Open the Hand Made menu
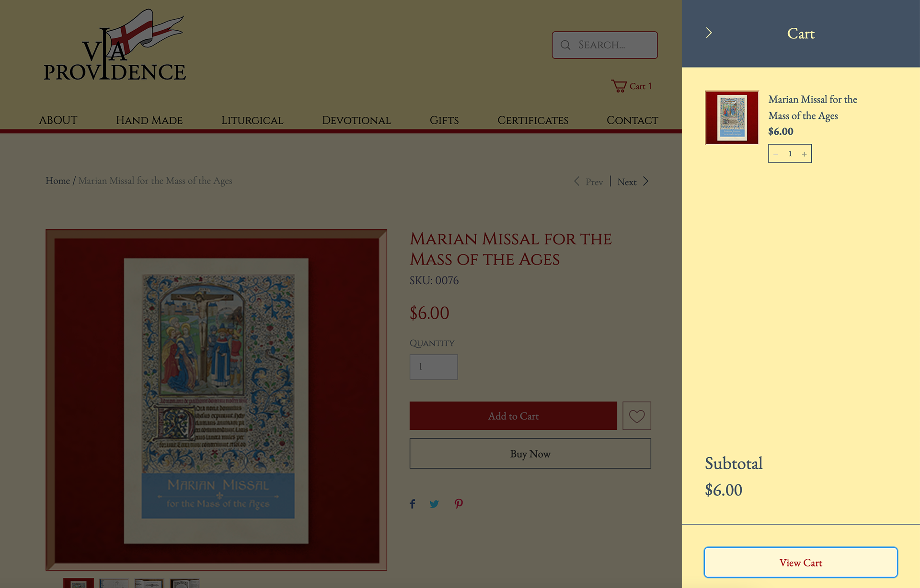The width and height of the screenshot is (920, 588). click(x=149, y=120)
